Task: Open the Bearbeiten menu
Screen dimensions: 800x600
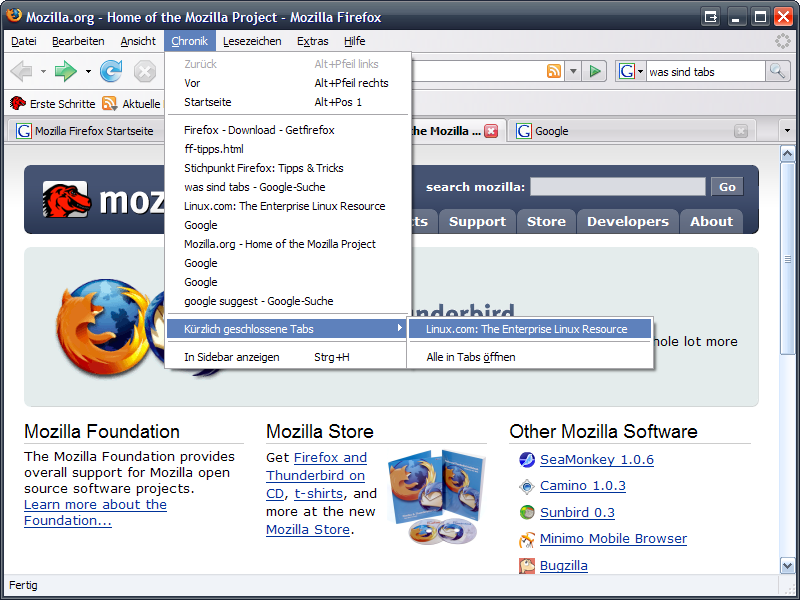Action: (78, 41)
